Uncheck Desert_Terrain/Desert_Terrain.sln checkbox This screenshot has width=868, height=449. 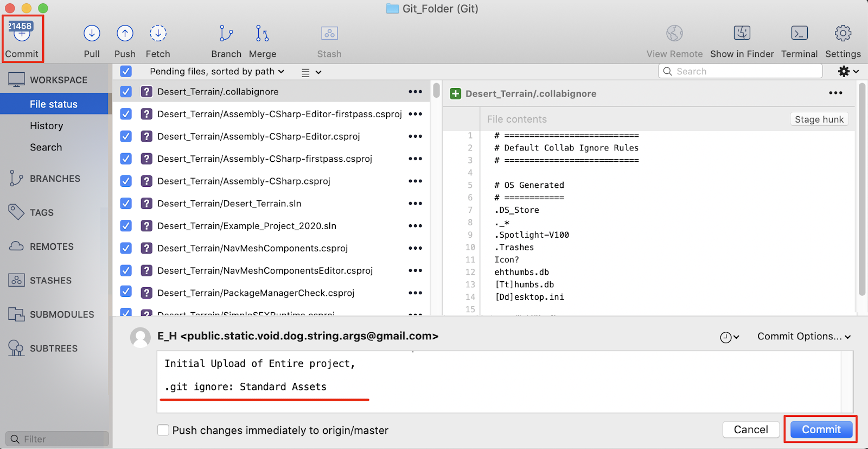click(x=126, y=204)
